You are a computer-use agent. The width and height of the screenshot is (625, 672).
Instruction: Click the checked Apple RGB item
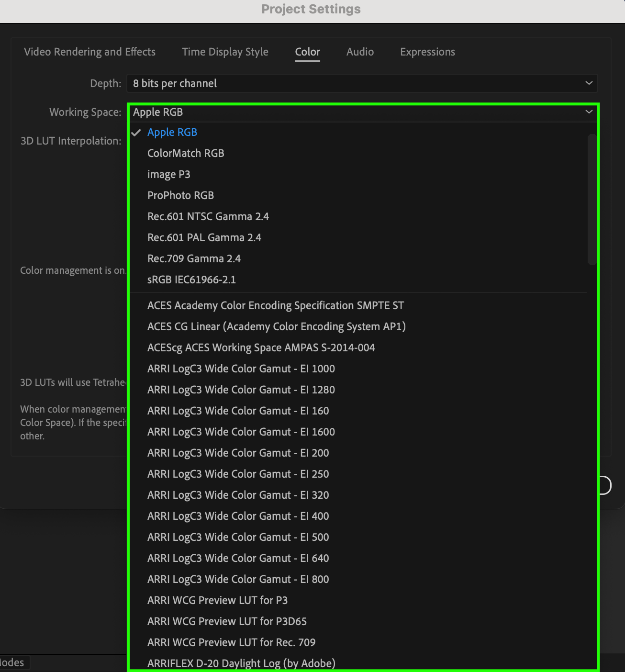pos(172,132)
